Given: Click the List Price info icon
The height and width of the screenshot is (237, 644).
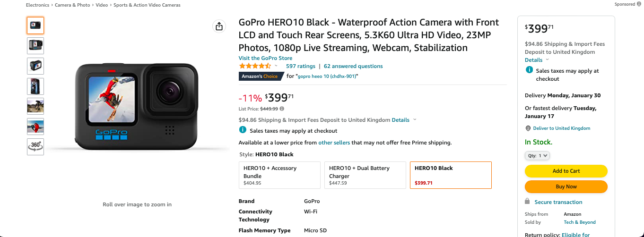Looking at the screenshot, I should coord(282,109).
